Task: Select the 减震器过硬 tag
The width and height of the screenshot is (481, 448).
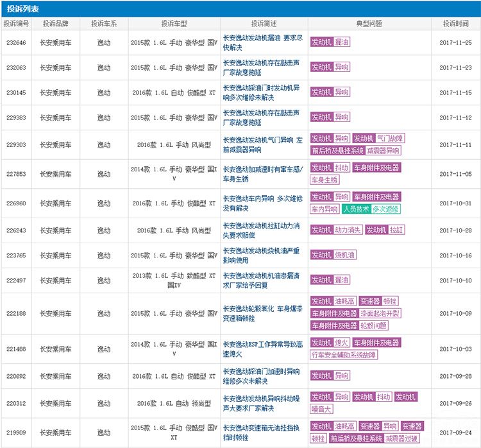Action: [x=401, y=438]
